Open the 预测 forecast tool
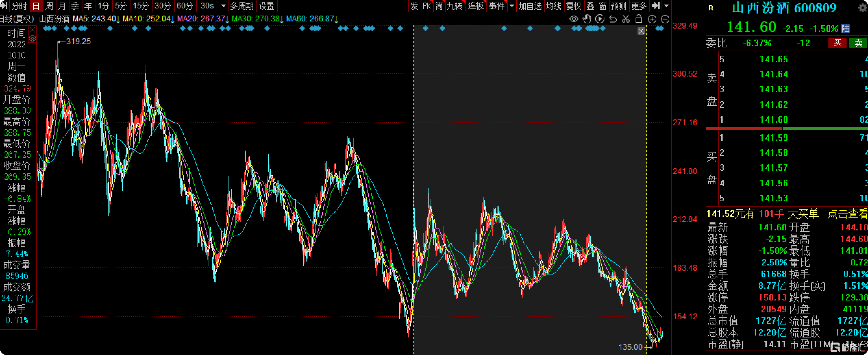The image size is (868, 355). coord(619,6)
